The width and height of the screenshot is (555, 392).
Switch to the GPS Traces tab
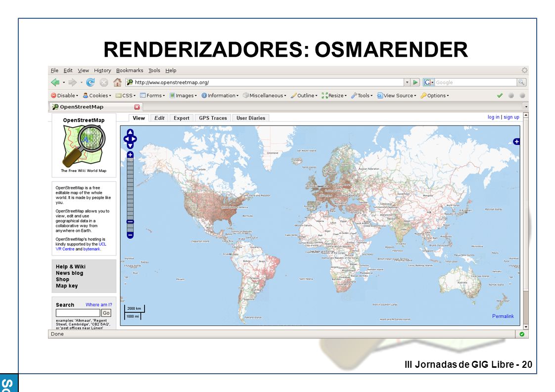click(x=213, y=118)
